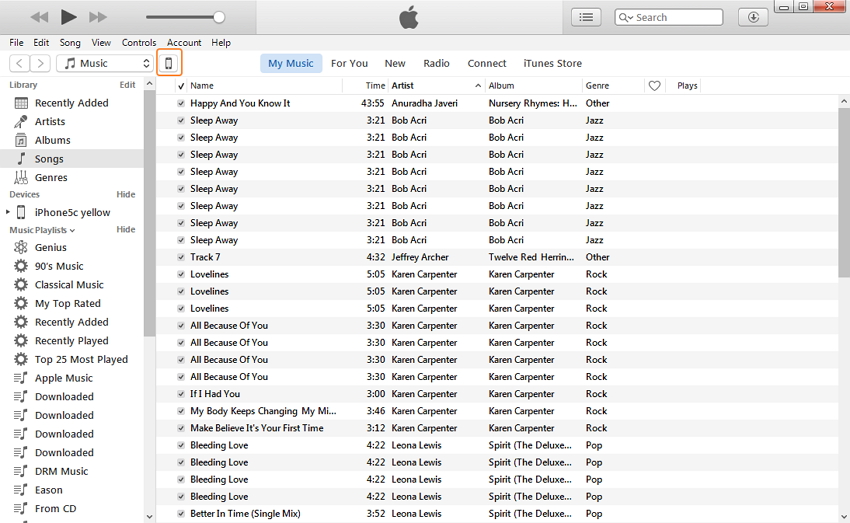Image resolution: width=850 pixels, height=523 pixels.
Task: Click the iPhone device icon in toolbar
Action: [x=169, y=63]
